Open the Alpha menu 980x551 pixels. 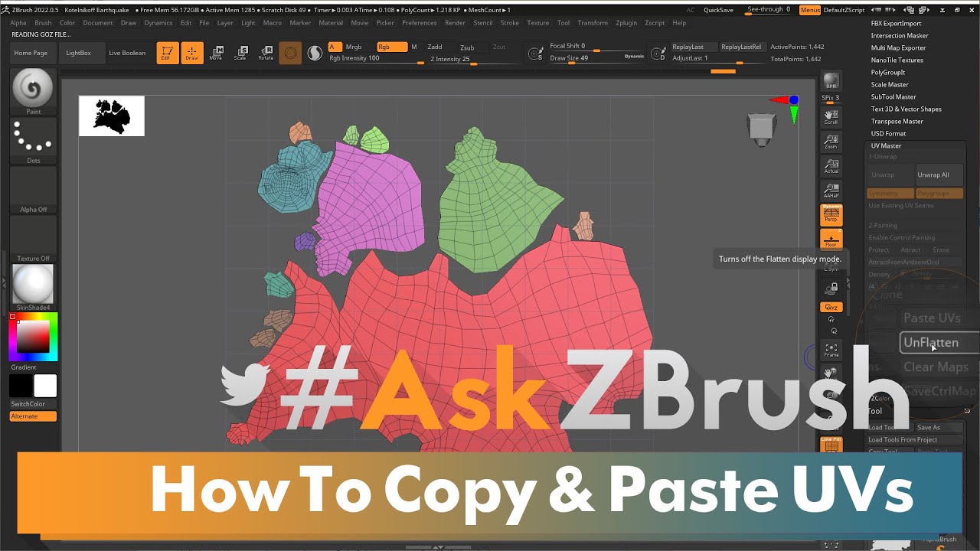(x=18, y=23)
